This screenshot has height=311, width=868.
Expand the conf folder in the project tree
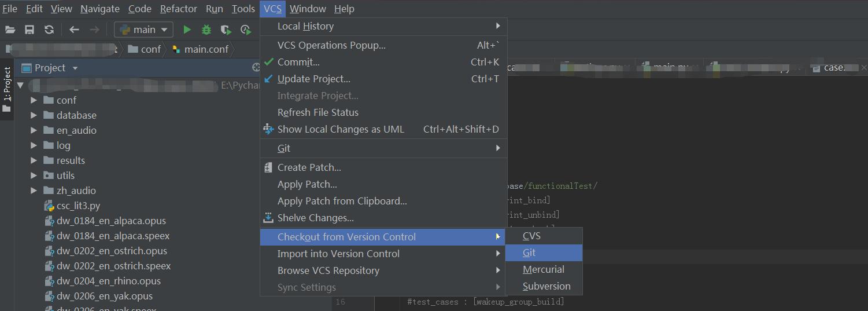(34, 100)
